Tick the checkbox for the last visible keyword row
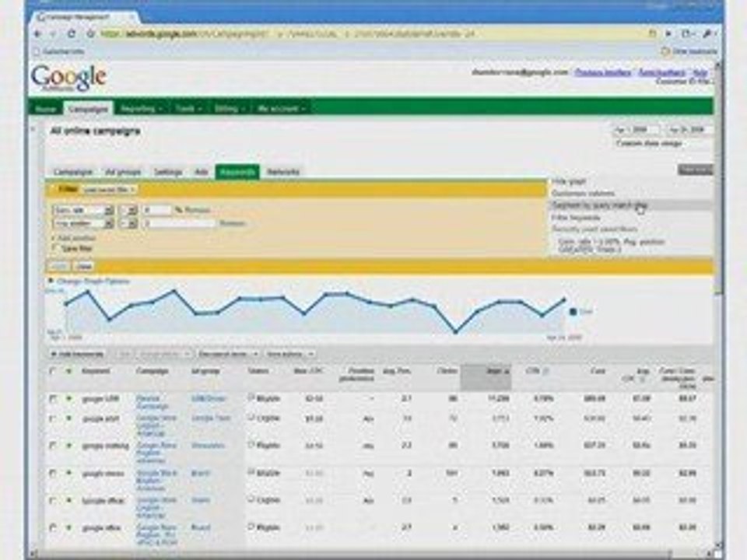This screenshot has height=560, width=747. click(x=52, y=527)
